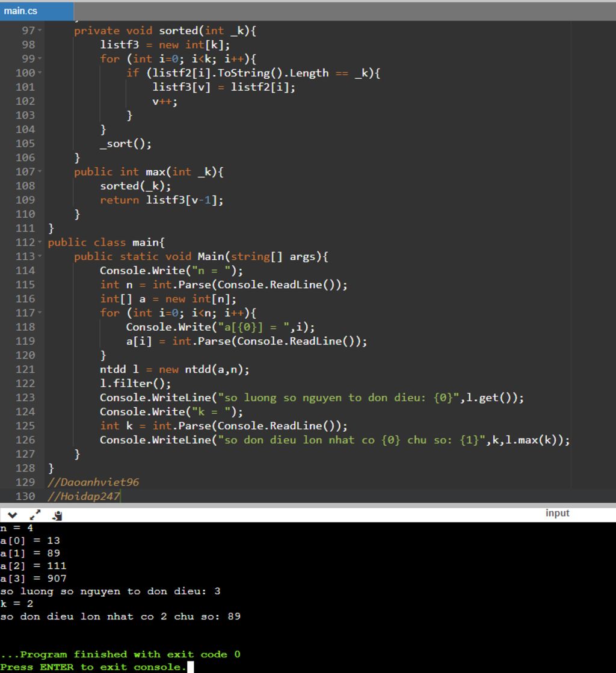This screenshot has height=673, width=616.
Task: Click 'listf3[v] = listf2[i];' statement
Action: [x=224, y=87]
